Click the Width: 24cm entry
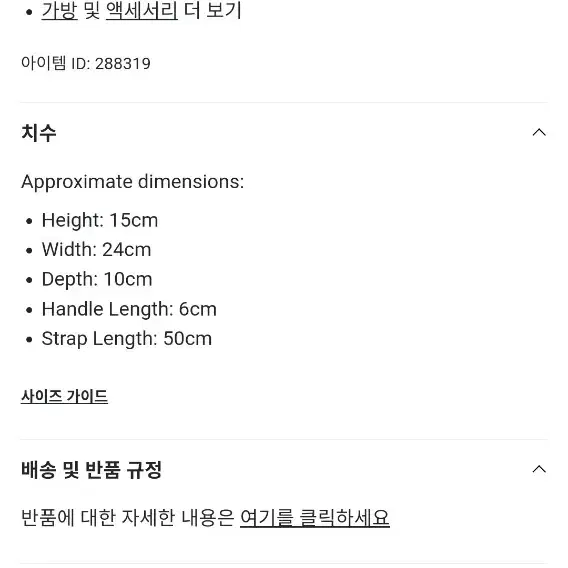The height and width of the screenshot is (568, 568). [x=96, y=250]
